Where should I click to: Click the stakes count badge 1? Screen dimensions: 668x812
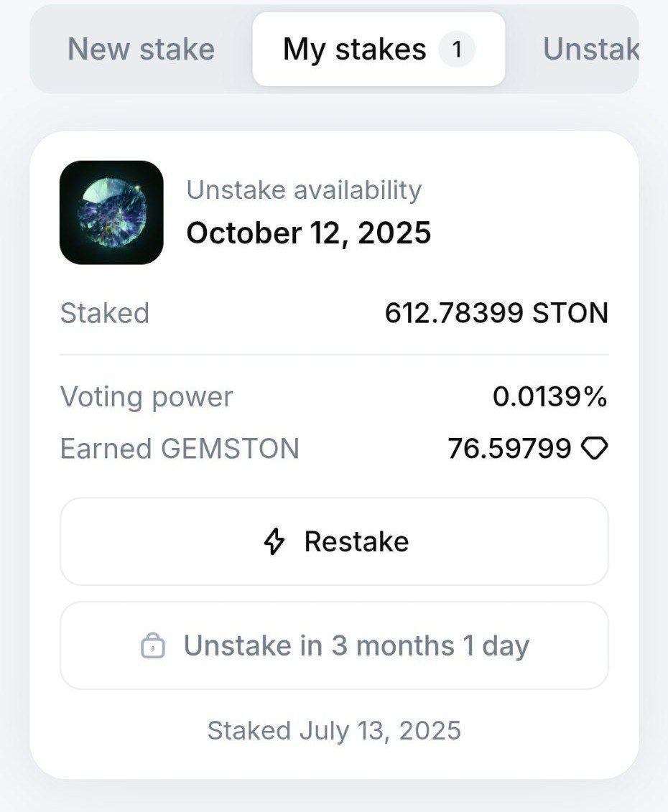457,50
